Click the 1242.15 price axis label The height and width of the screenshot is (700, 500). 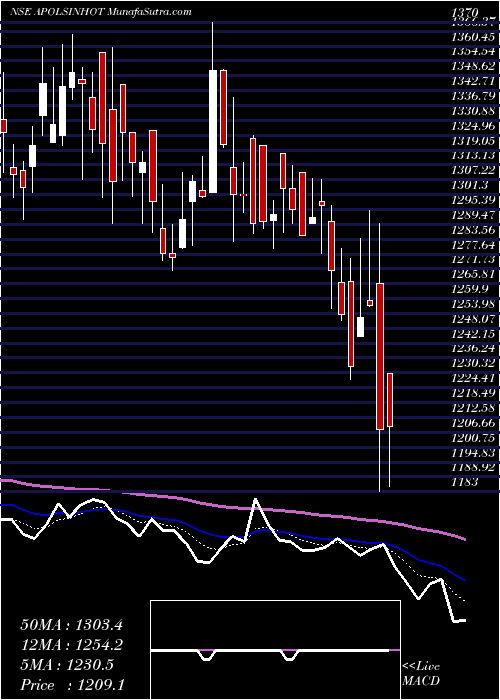coord(474,333)
